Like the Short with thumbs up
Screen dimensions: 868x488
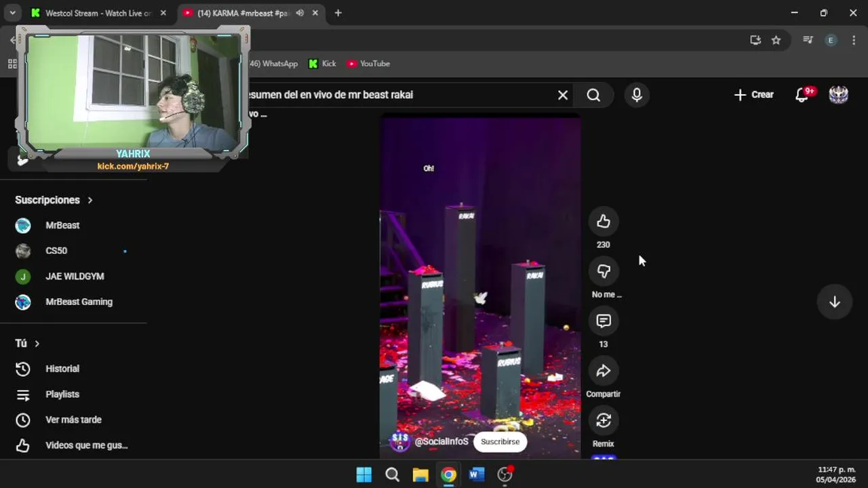(x=603, y=222)
